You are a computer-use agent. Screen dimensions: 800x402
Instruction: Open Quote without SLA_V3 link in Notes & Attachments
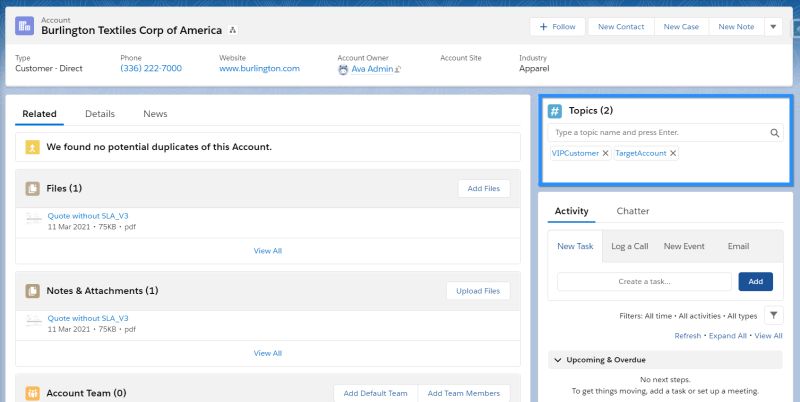click(x=88, y=318)
